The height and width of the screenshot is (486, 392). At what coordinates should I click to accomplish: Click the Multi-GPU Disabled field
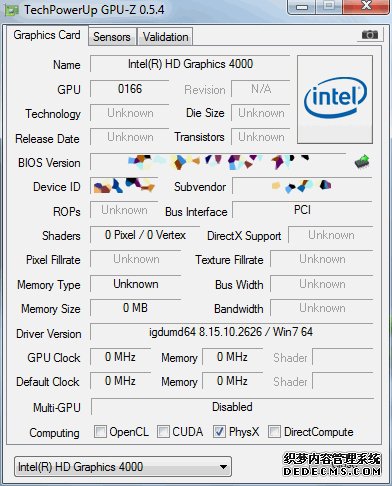232,407
